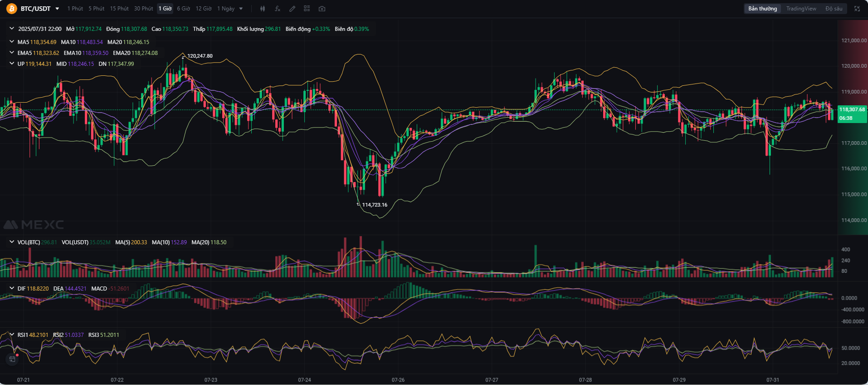Viewport: 868px width, 385px height.
Task: Click the Bitcoin coin logo icon
Action: pyautogui.click(x=11, y=9)
